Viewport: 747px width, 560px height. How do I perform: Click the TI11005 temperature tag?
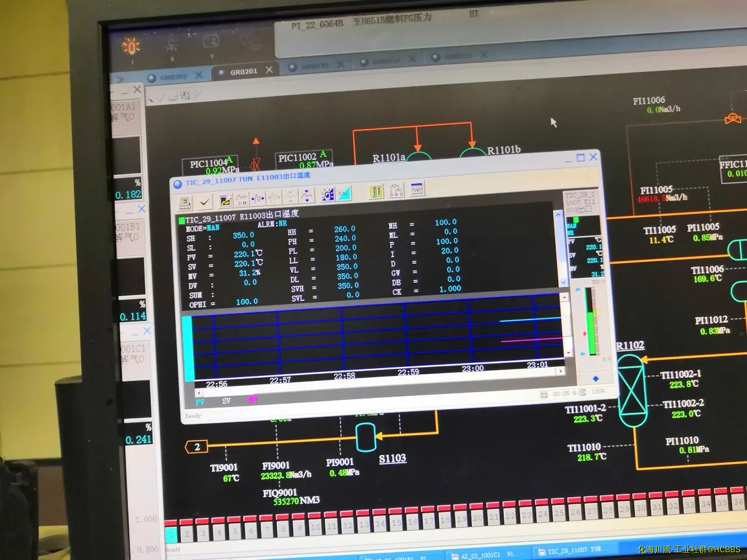point(659,231)
